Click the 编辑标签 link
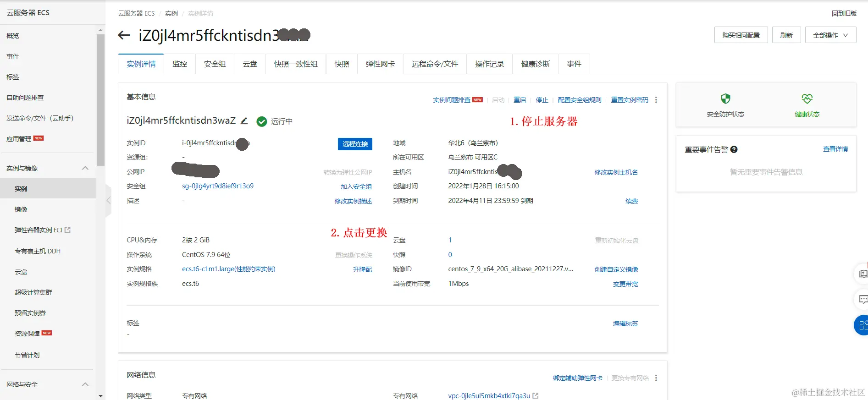The height and width of the screenshot is (400, 868). 625,323
